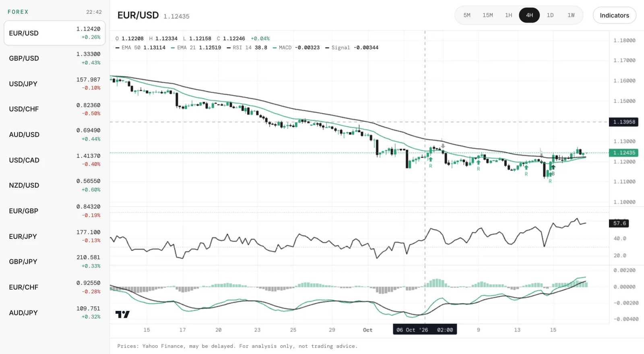Viewport: 644px width, 354px height.
Task: Click the 1.13958 crosshair price label
Action: tap(623, 122)
